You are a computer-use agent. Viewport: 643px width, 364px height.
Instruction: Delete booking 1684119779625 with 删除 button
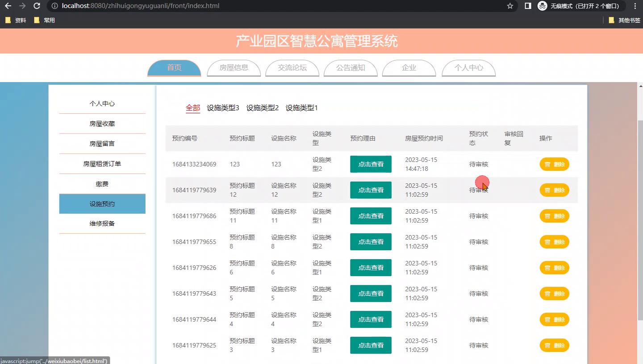coord(554,345)
